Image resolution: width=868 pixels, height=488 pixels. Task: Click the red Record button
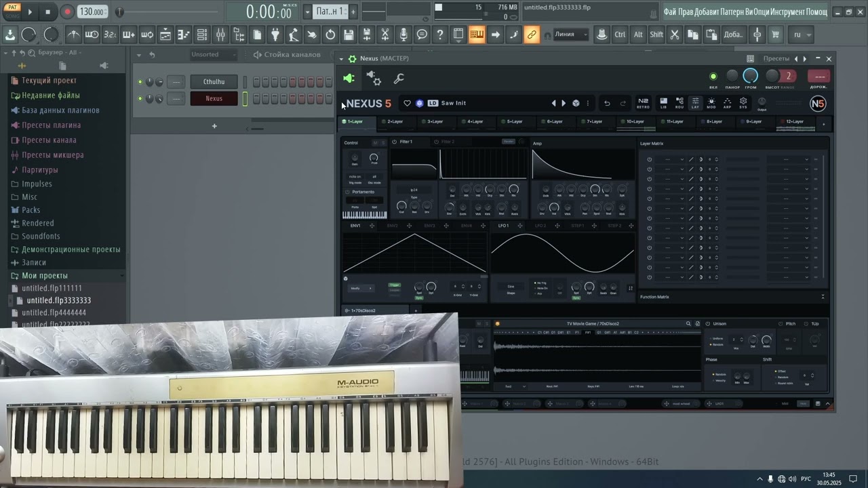[x=67, y=12]
